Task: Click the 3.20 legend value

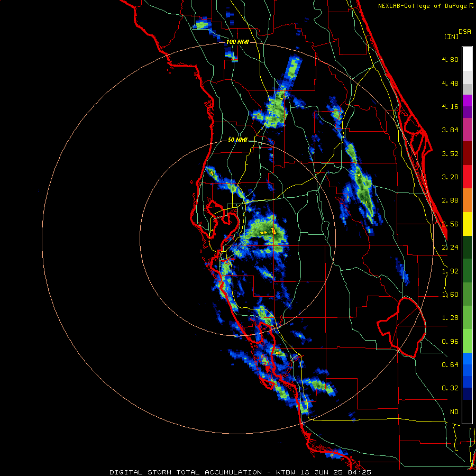Action: [450, 177]
